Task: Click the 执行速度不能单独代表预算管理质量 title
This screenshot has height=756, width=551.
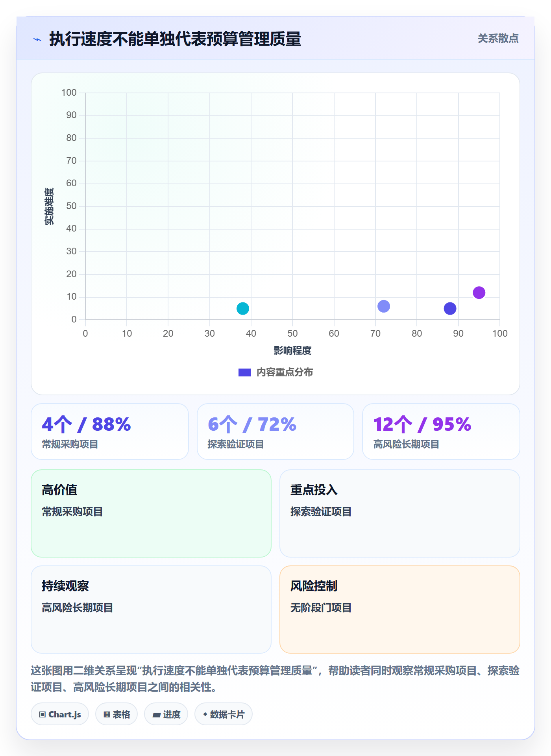Action: [175, 39]
